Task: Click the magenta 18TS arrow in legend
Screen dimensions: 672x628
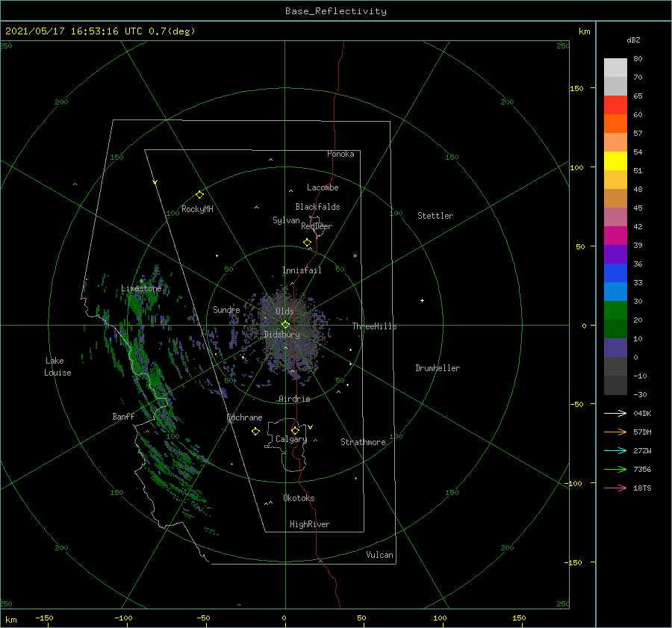Action: pyautogui.click(x=615, y=488)
